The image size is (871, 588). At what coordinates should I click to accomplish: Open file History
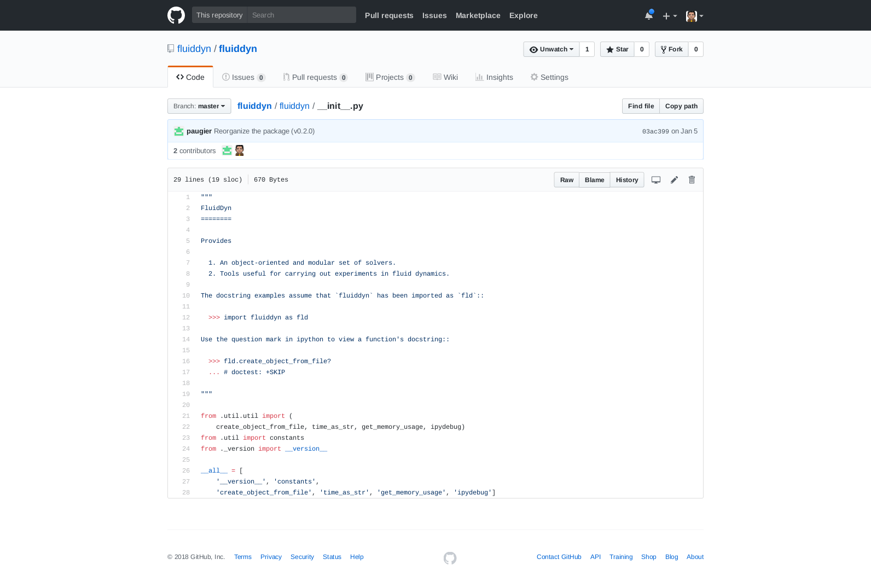coord(627,180)
